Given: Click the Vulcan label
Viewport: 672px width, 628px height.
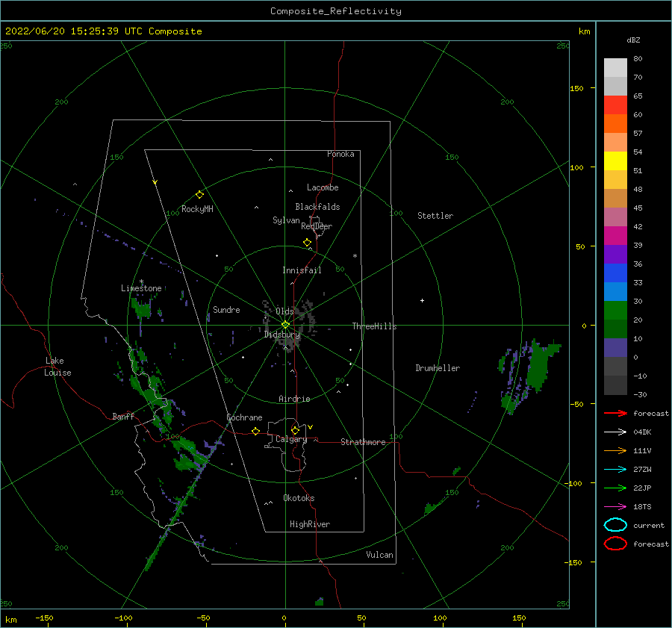Looking at the screenshot, I should click(380, 555).
